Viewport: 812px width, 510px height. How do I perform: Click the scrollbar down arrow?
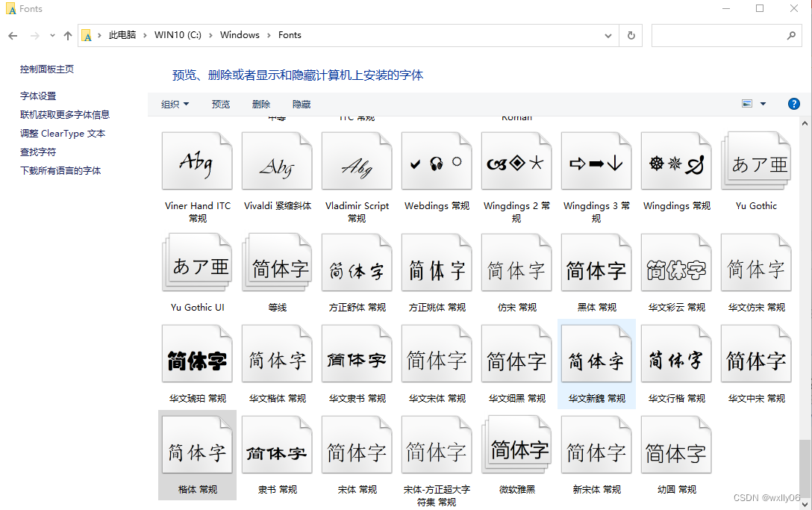805,505
